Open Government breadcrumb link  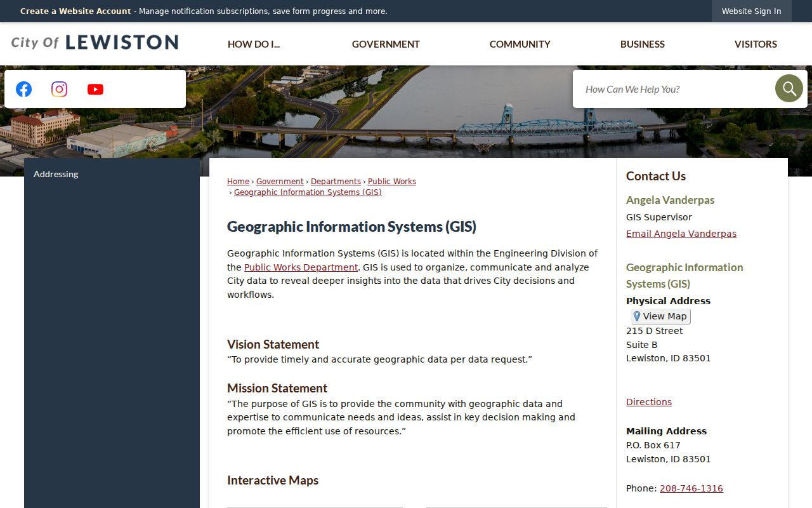[x=280, y=182]
